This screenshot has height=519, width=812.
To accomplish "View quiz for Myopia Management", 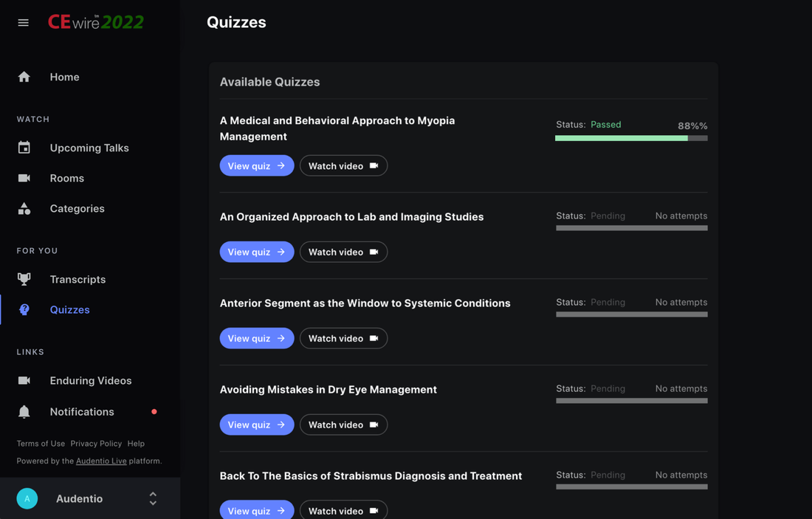I will coord(256,166).
